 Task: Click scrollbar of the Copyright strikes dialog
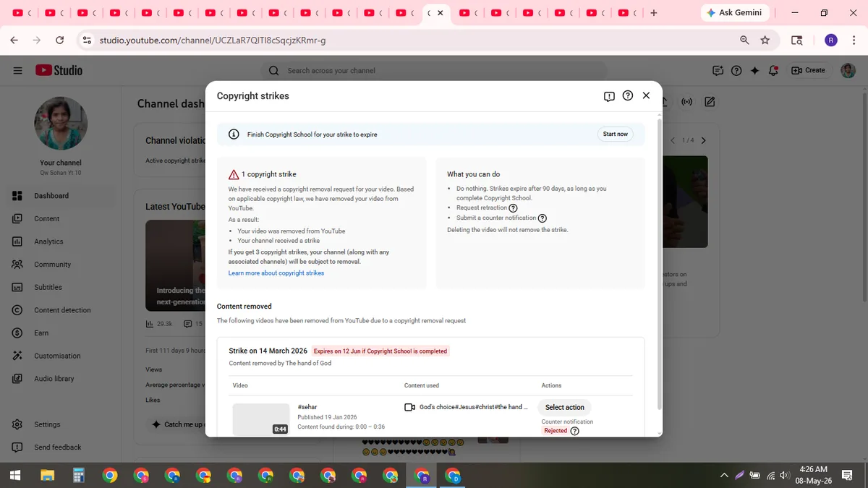(x=659, y=264)
